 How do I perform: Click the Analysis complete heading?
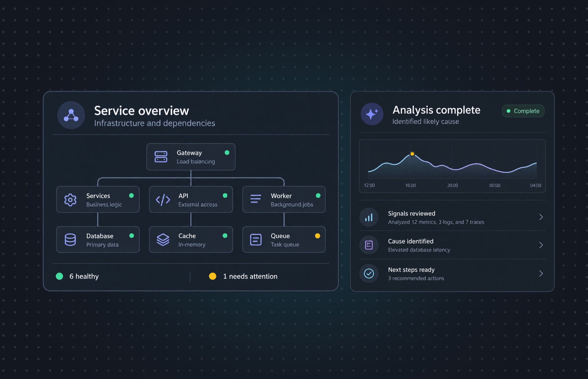click(x=436, y=110)
